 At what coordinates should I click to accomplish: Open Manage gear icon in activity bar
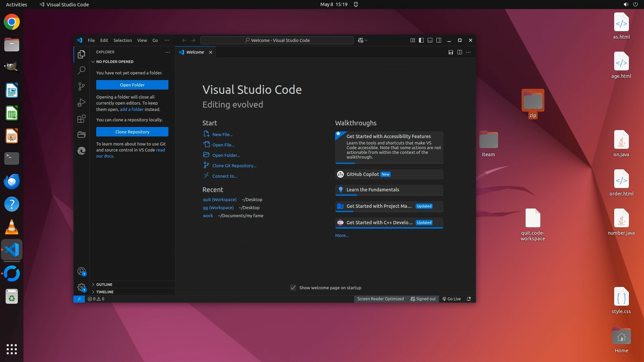click(82, 287)
